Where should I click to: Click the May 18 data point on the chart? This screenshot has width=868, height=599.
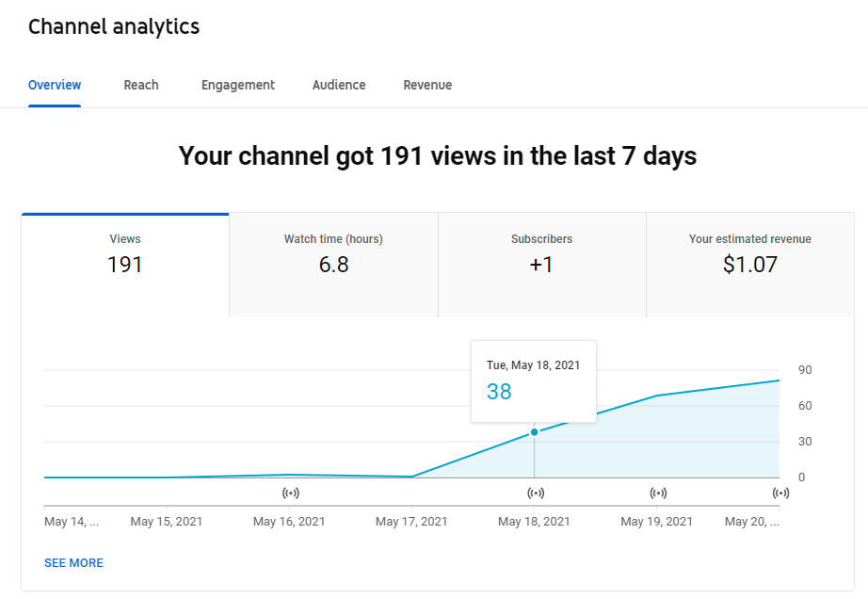pos(534,432)
